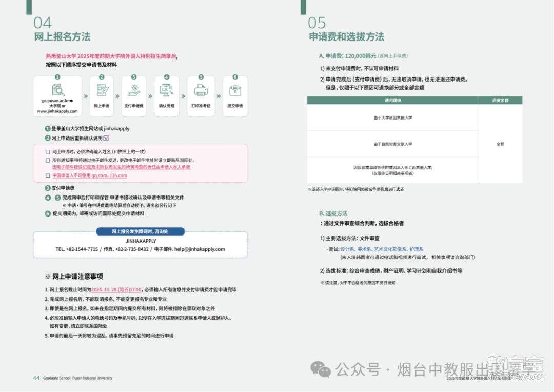Viewport: 554px width, 392px height.
Task: Click the 全额 refund amount cell
Action: 500,144
